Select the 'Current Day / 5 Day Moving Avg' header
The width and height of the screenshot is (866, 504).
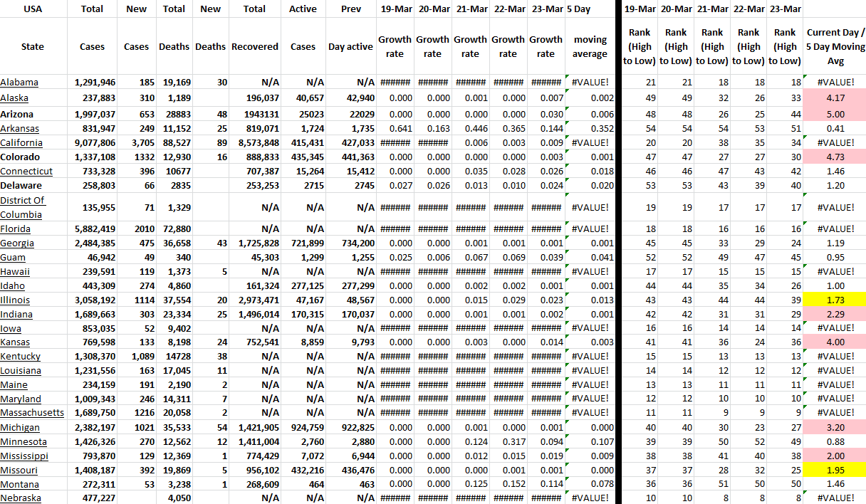835,46
